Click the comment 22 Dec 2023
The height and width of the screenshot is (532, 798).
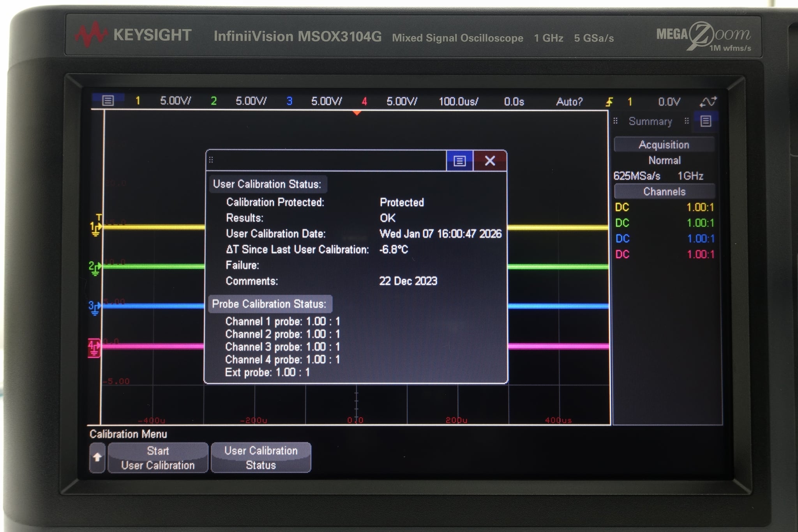(x=408, y=281)
